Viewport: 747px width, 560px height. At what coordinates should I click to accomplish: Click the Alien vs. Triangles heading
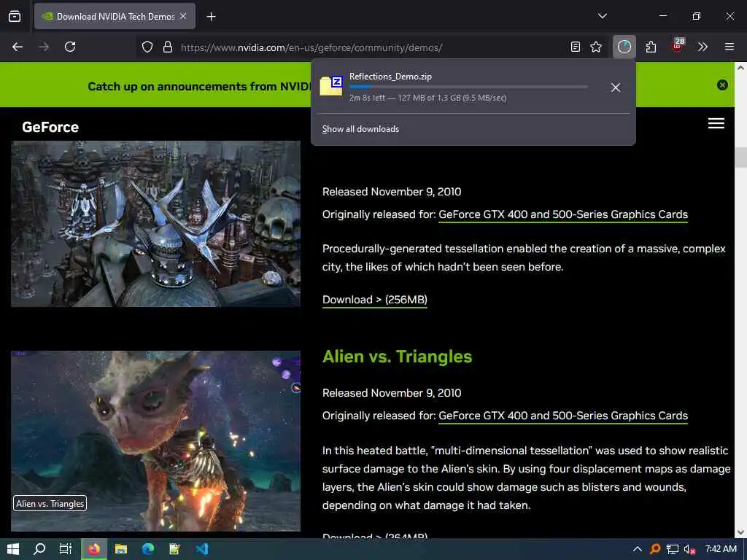pyautogui.click(x=397, y=357)
